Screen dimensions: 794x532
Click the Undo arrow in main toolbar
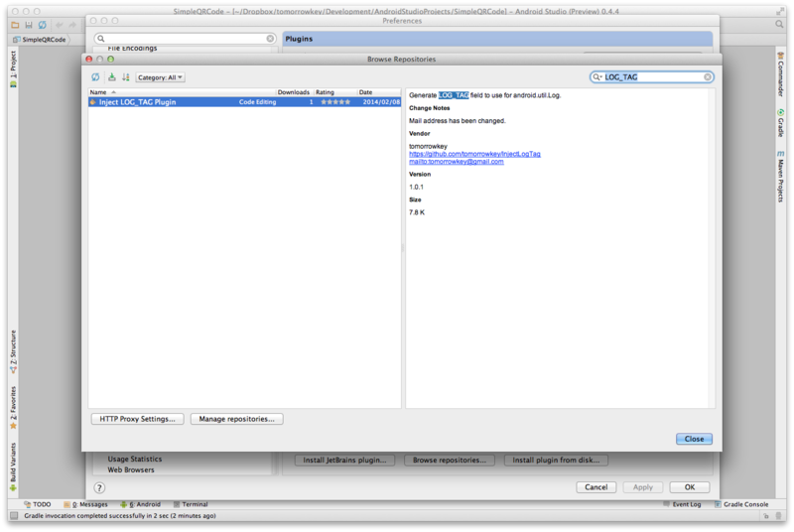[59, 25]
